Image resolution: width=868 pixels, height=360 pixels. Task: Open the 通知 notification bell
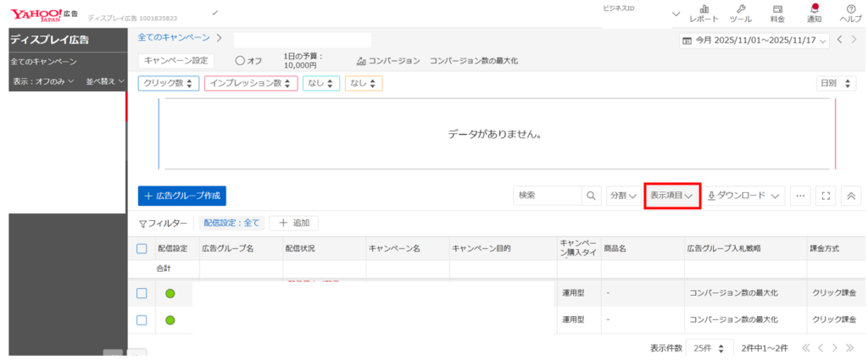point(814,14)
